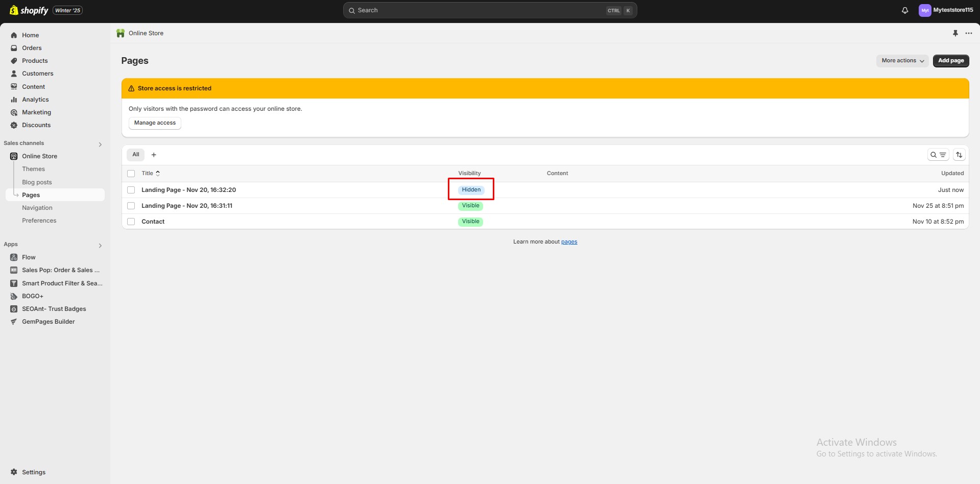Click the Manage access button
The height and width of the screenshot is (484, 980).
[155, 123]
